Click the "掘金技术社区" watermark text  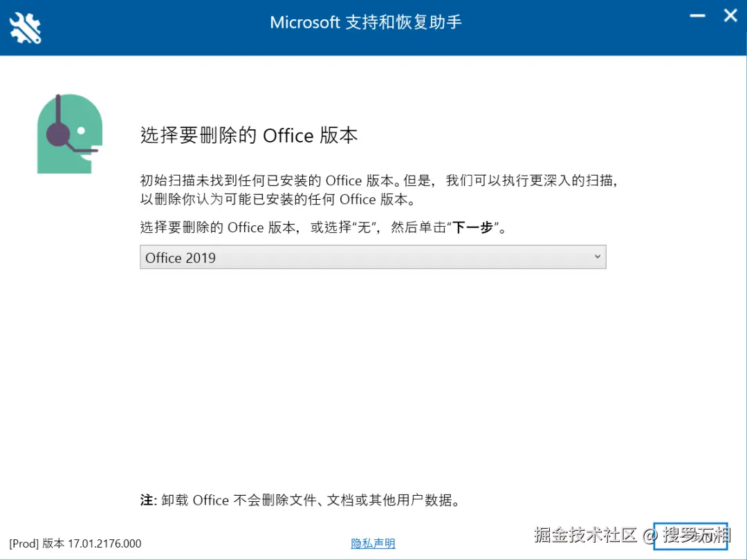585,534
